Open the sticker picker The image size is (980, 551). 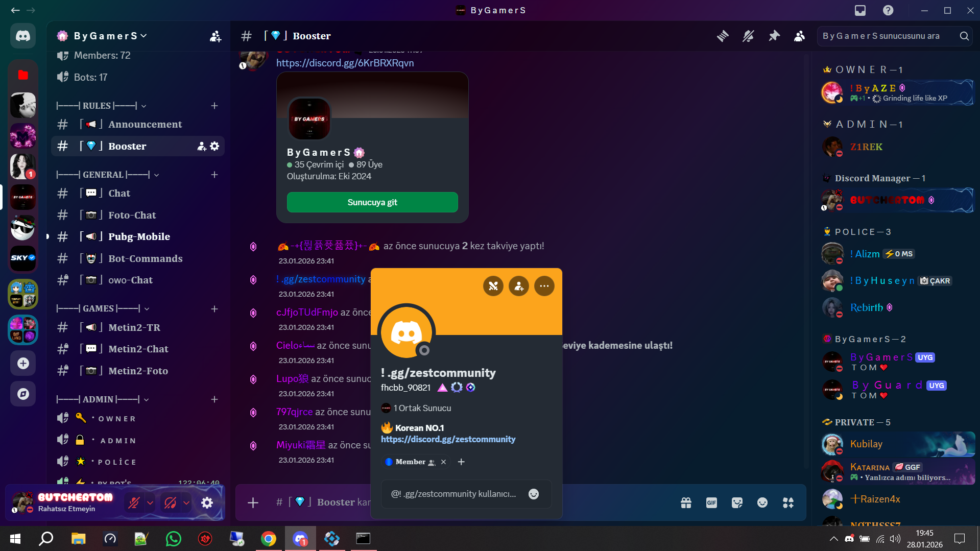click(737, 503)
